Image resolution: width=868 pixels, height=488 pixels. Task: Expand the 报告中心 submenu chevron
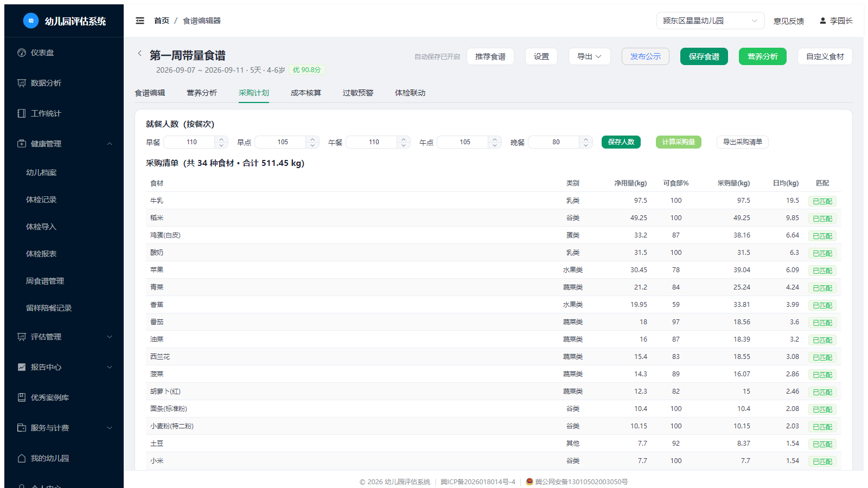click(110, 367)
